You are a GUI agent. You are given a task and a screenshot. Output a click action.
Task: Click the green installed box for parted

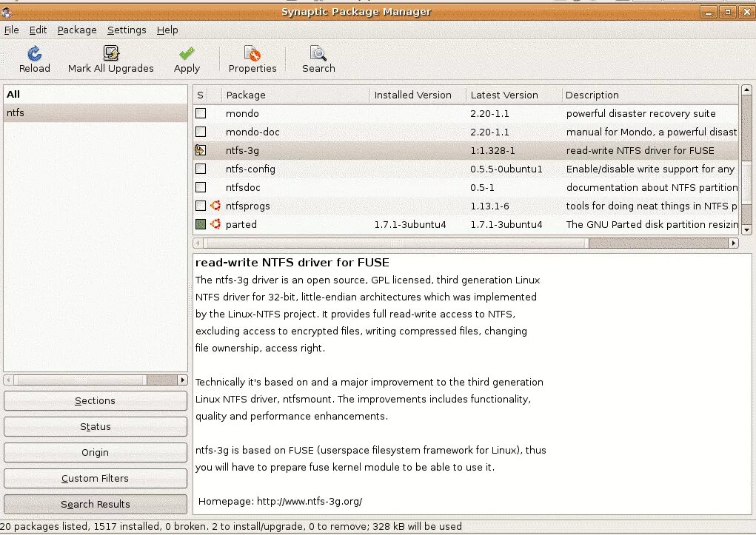[x=201, y=224]
